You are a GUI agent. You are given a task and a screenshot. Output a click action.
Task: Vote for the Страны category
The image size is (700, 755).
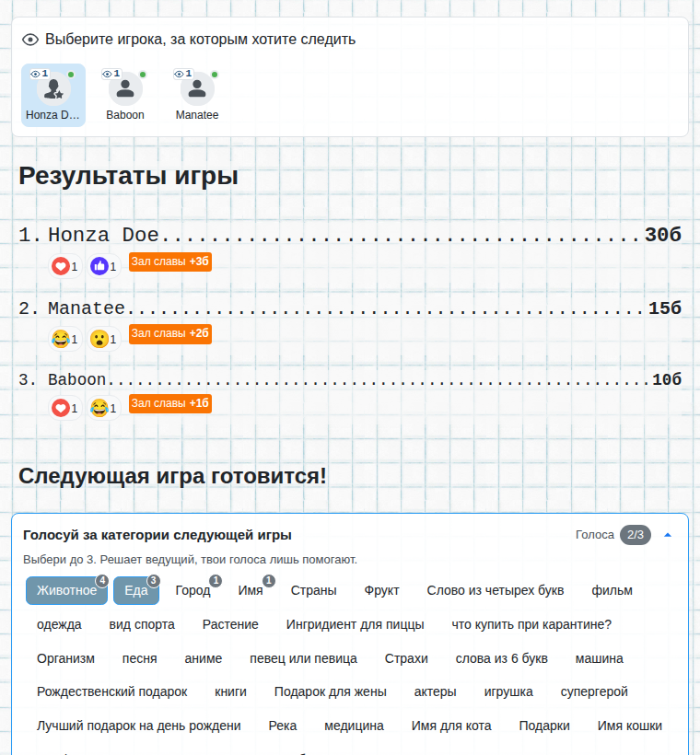[x=314, y=590]
